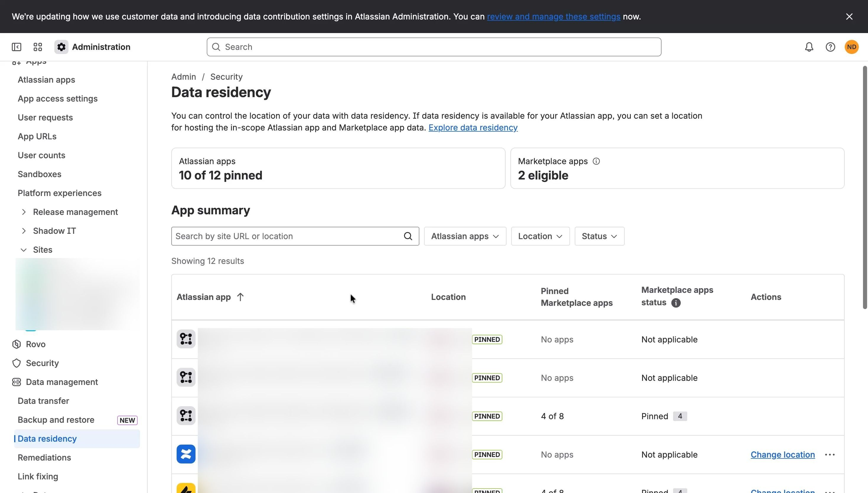Dismiss the data contribution banner
The image size is (868, 493).
click(x=849, y=17)
